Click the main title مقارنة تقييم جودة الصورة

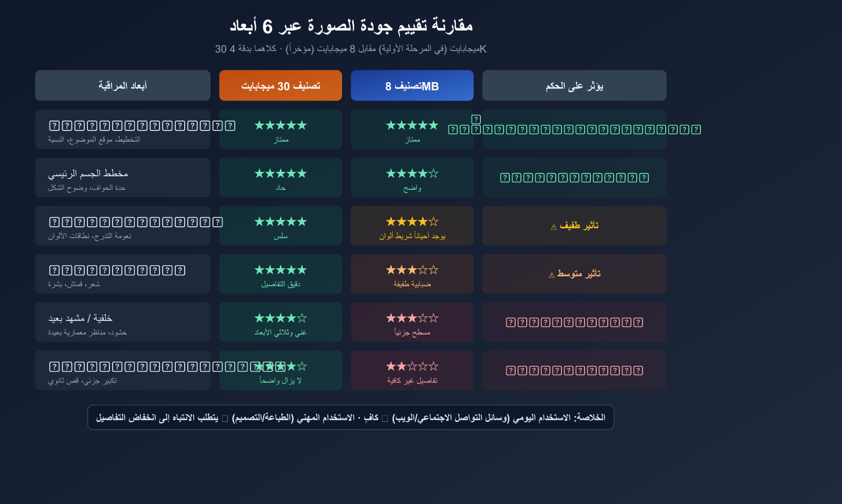[351, 25]
